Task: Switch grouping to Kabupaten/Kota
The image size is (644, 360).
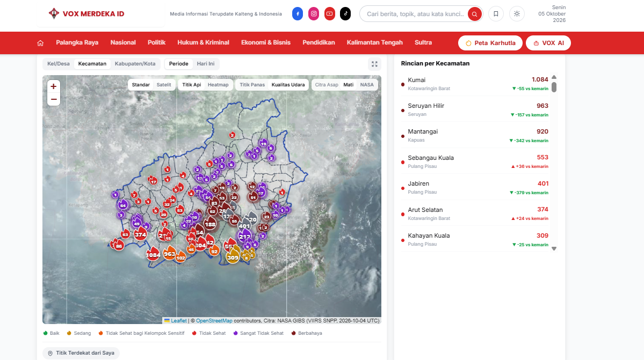Action: click(x=135, y=64)
